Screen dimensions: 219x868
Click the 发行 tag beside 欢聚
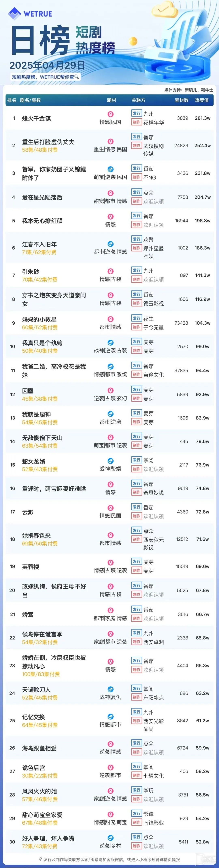pyautogui.click(x=136, y=239)
